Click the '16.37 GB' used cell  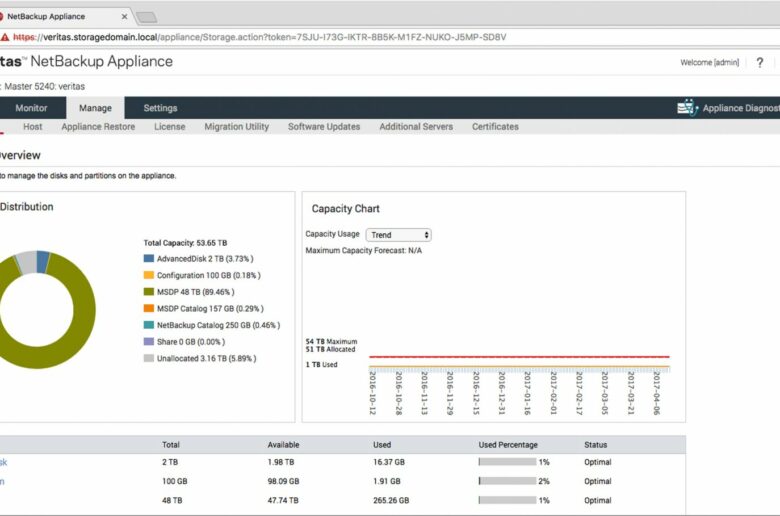pyautogui.click(x=389, y=462)
